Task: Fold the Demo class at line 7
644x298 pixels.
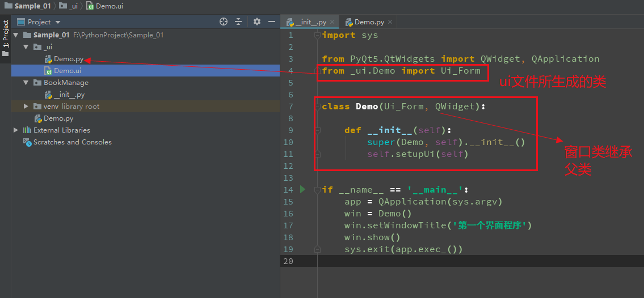Action: click(317, 107)
